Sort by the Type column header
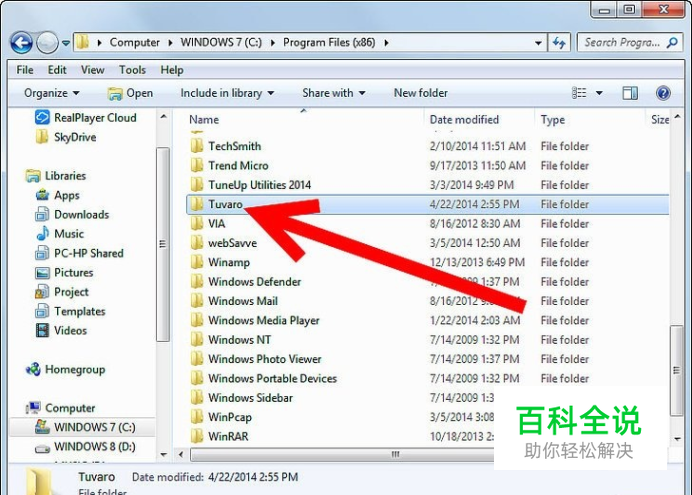 pyautogui.click(x=553, y=120)
